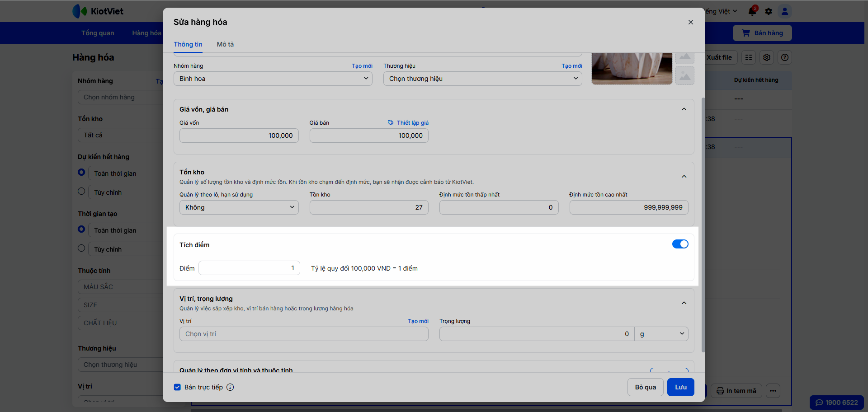Click the user account avatar icon
The height and width of the screenshot is (412, 868).
click(785, 11)
